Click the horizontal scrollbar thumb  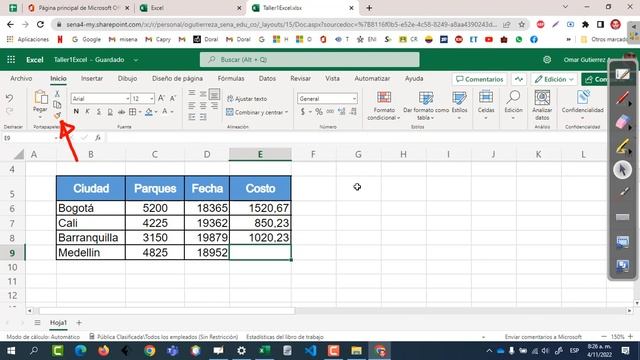click(167, 311)
